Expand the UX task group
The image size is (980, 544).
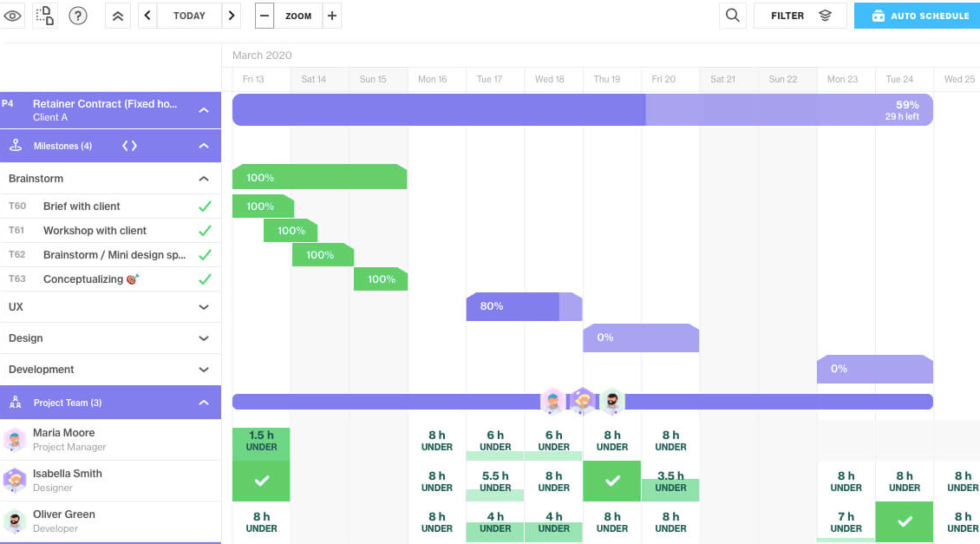coord(204,307)
